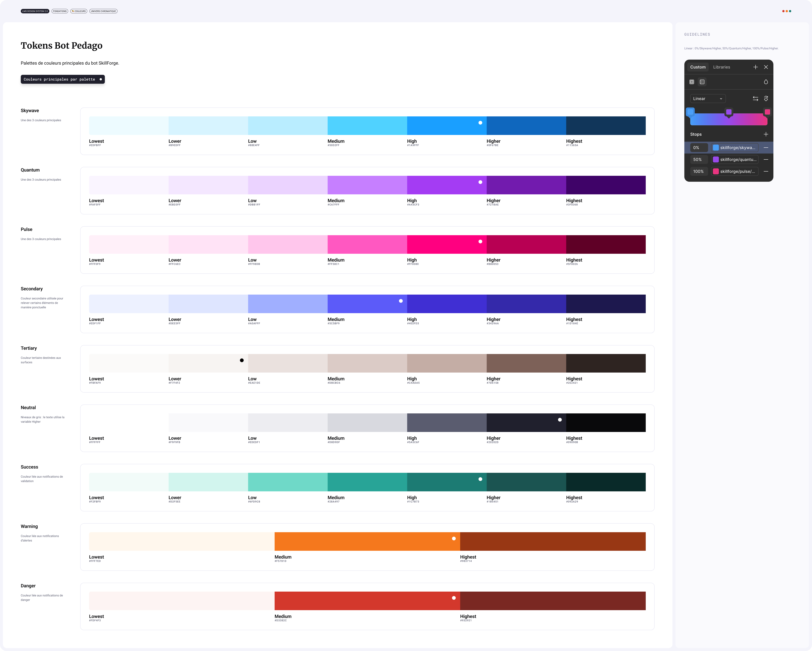Remove the 100% skillforge/pulse stop
The height and width of the screenshot is (651, 812).
tap(766, 172)
